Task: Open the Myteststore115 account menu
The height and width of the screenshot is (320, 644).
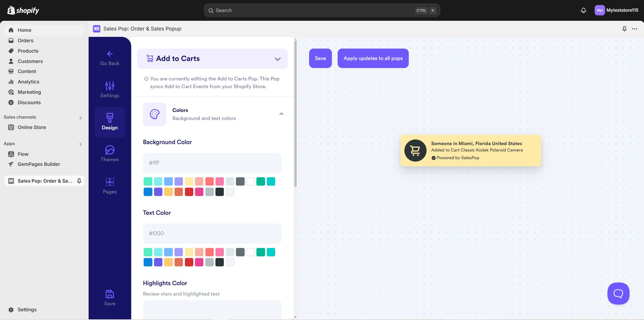Action: (616, 10)
